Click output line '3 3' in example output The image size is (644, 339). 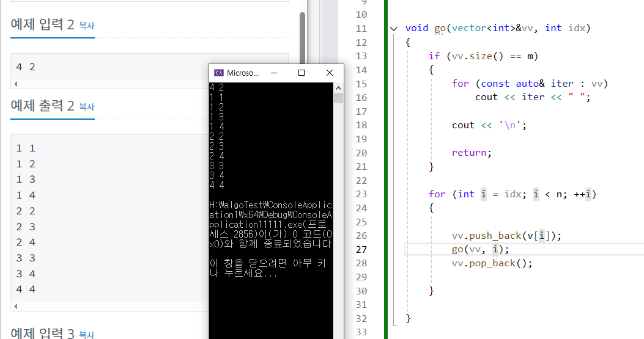(x=26, y=258)
